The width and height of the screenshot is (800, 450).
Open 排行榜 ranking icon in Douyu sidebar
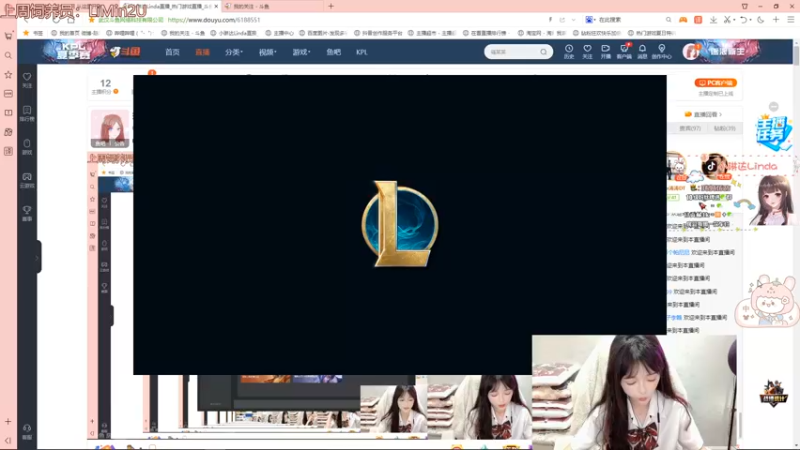click(x=27, y=113)
